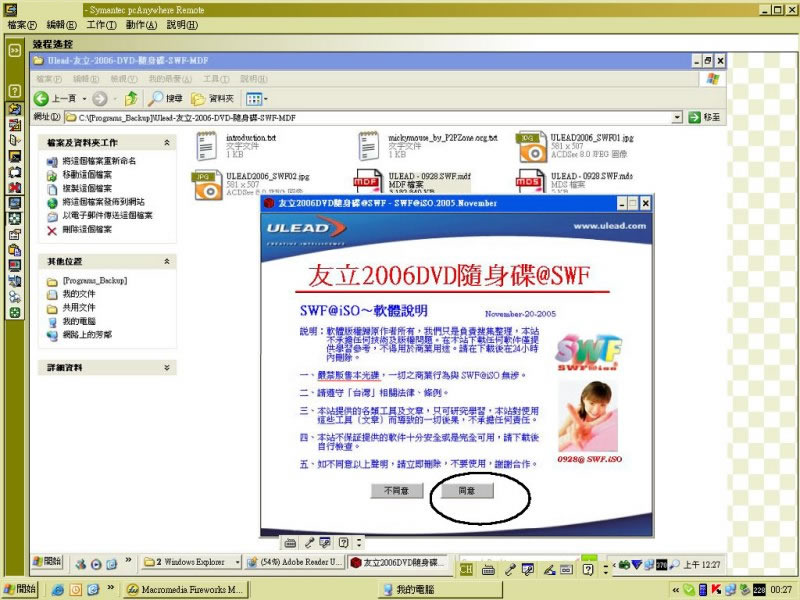Image resolution: width=800 pixels, height=600 pixels.
Task: Open the Back button history dropdown arrow
Action: 85,99
